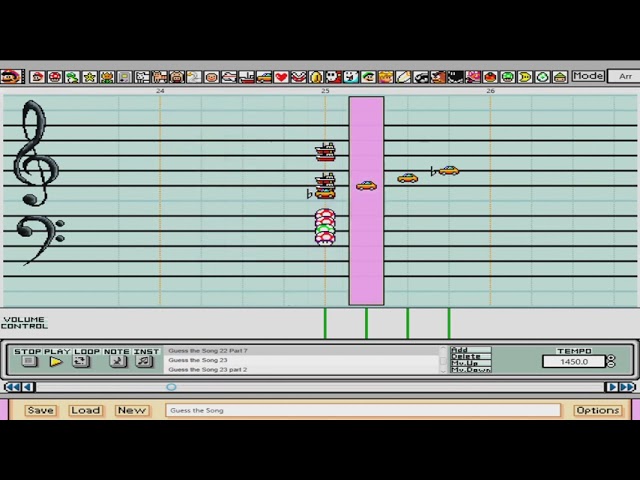Step back one measure with left arrow

pyautogui.click(x=28, y=387)
